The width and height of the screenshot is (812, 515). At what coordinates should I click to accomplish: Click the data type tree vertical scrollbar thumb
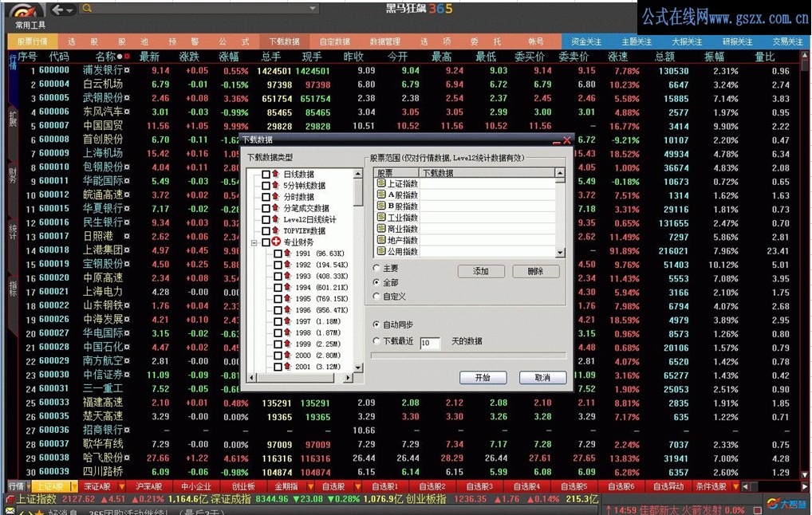pyautogui.click(x=358, y=193)
